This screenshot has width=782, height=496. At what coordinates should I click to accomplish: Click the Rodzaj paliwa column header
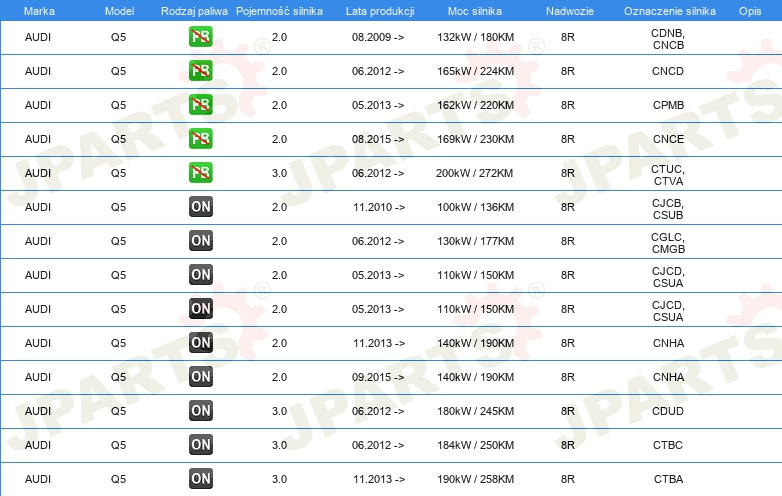[x=194, y=11]
